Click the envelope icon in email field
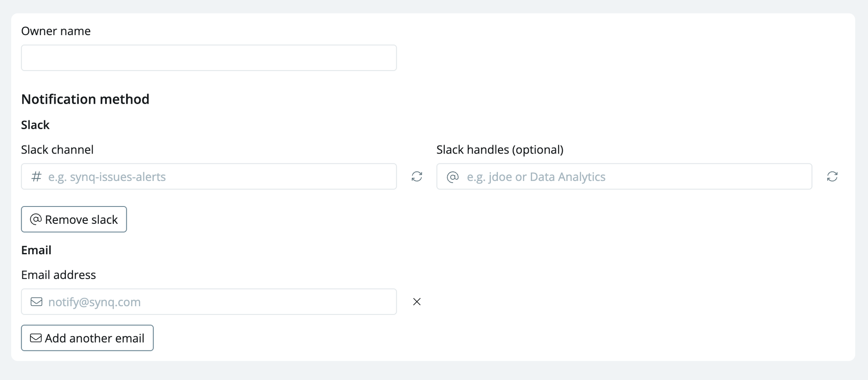 click(36, 302)
